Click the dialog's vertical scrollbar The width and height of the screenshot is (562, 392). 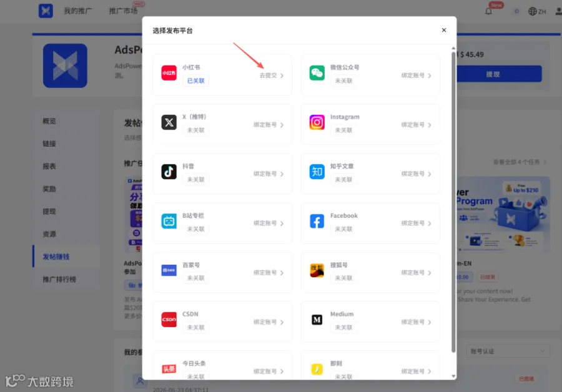(453, 202)
